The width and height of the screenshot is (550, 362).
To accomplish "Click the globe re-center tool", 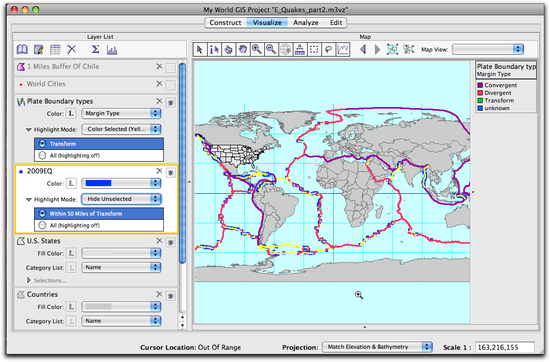I will coord(286,49).
